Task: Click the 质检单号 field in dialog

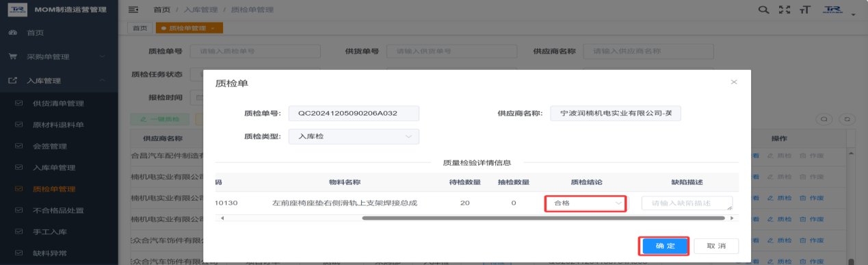Action: 354,114
